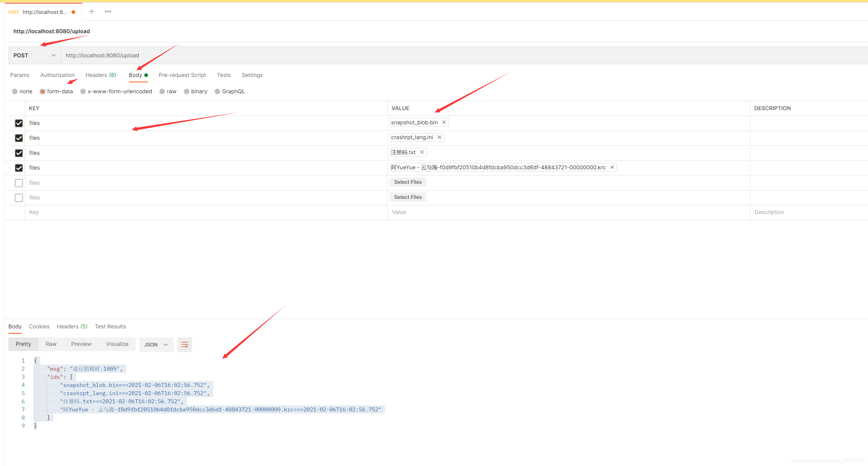Choose x-www-form-urlencoded body type
The width and height of the screenshot is (868, 466).
[x=83, y=91]
